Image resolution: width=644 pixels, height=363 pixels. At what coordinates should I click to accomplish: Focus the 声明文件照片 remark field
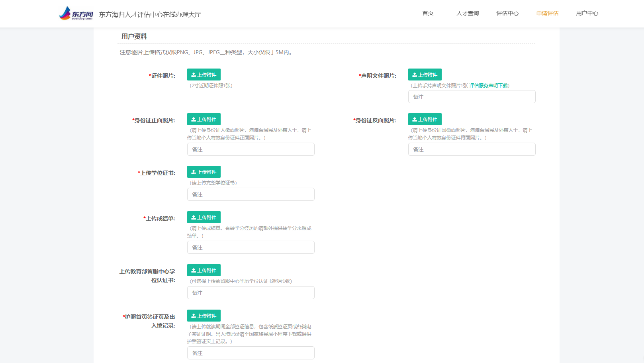tap(472, 97)
